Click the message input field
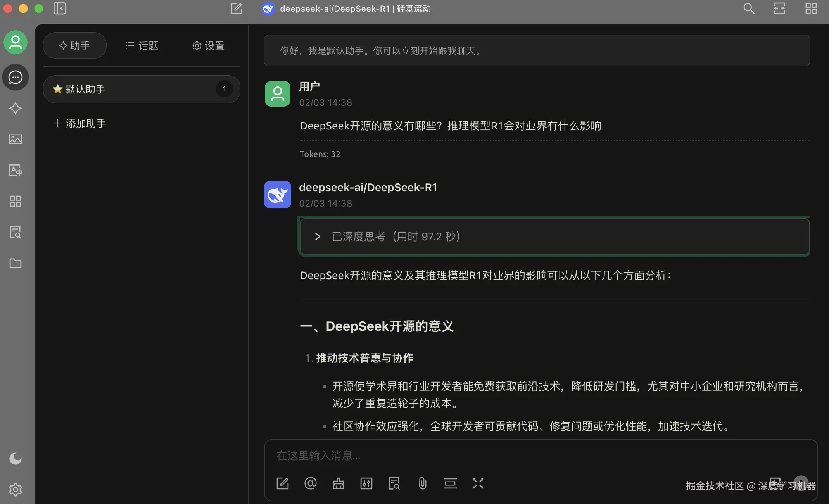 click(x=465, y=456)
